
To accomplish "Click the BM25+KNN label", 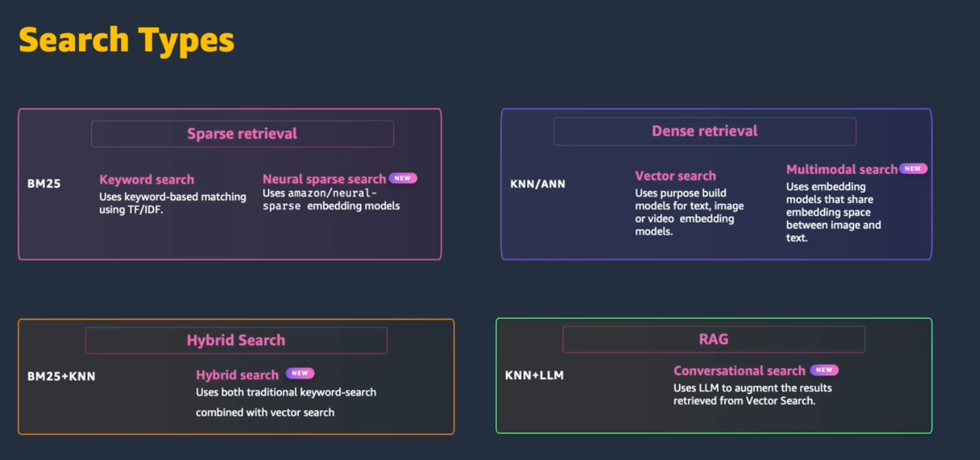I will pyautogui.click(x=62, y=376).
